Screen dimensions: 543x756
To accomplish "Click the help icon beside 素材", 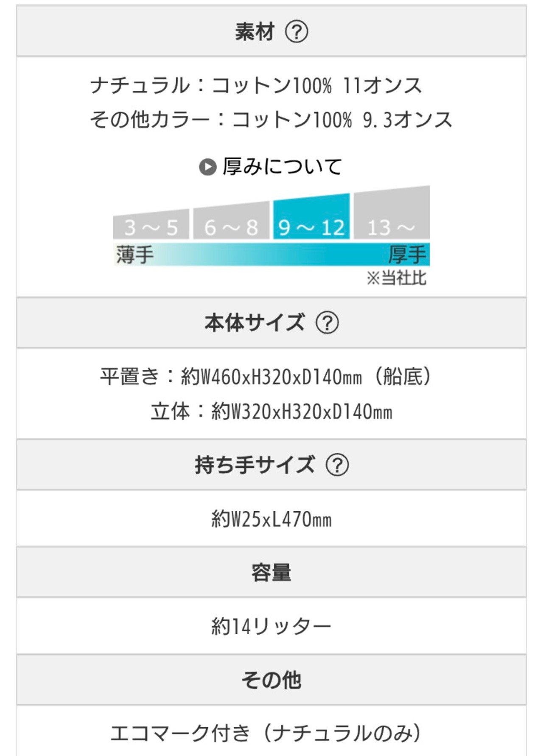I will pos(296,32).
